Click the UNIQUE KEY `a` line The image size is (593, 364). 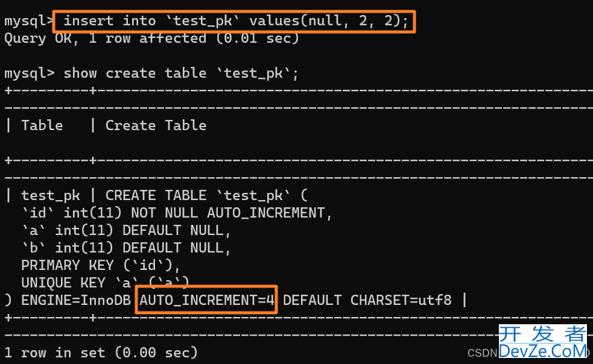coord(105,283)
